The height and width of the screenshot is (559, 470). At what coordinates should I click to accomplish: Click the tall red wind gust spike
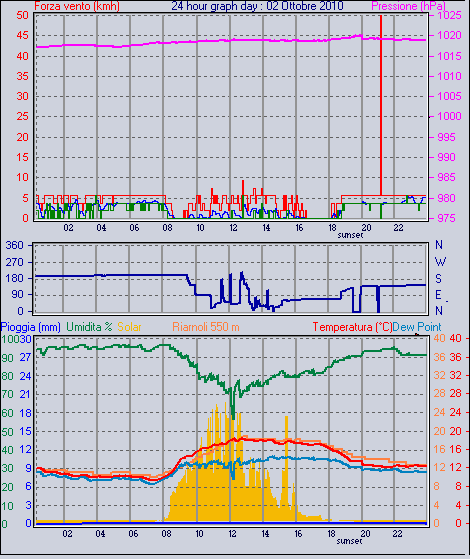tap(381, 105)
